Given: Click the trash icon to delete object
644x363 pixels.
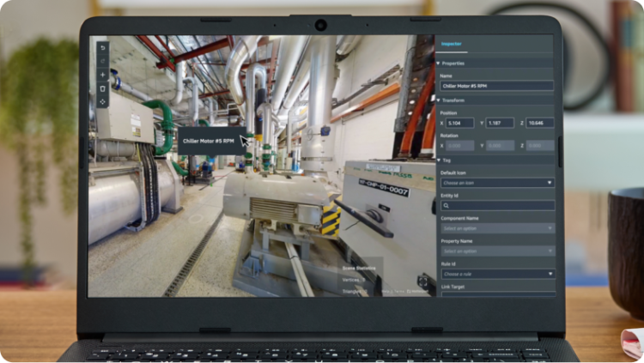Looking at the screenshot, I should [103, 88].
